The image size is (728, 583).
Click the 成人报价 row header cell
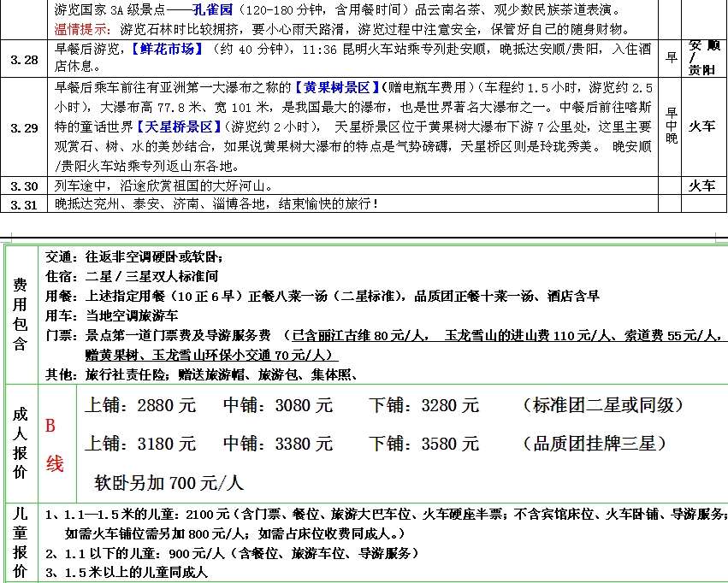[x=20, y=443]
